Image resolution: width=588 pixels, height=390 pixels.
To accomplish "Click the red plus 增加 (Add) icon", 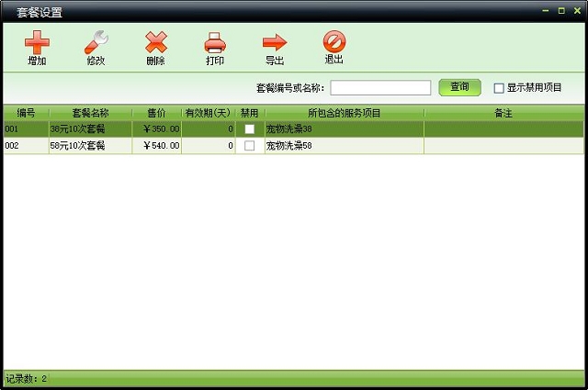I will (x=37, y=43).
